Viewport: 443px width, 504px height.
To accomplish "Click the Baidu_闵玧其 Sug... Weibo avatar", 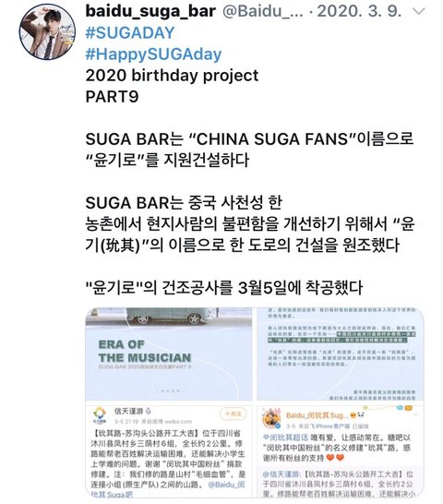I will pyautogui.click(x=271, y=419).
